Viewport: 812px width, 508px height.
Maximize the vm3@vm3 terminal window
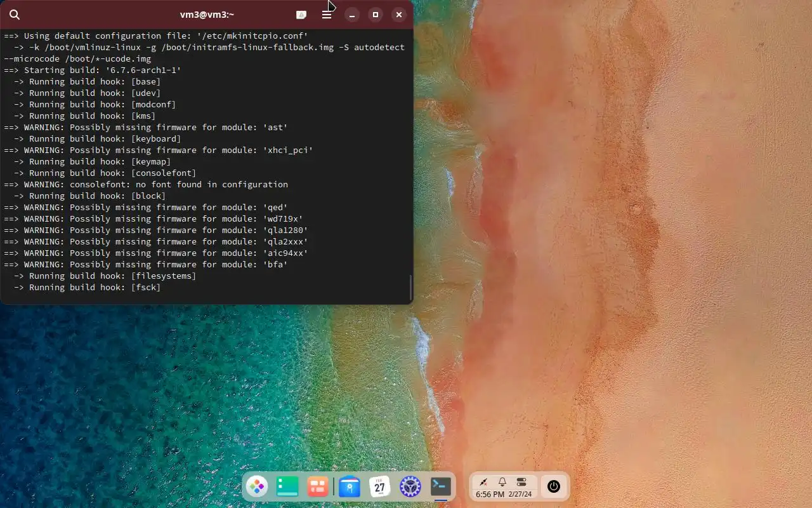click(376, 15)
